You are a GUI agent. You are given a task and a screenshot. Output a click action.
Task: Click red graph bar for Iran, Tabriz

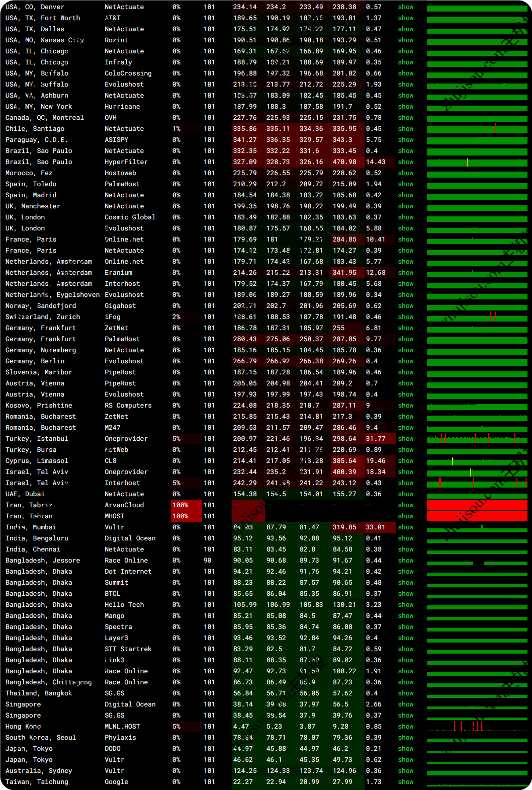point(477,505)
